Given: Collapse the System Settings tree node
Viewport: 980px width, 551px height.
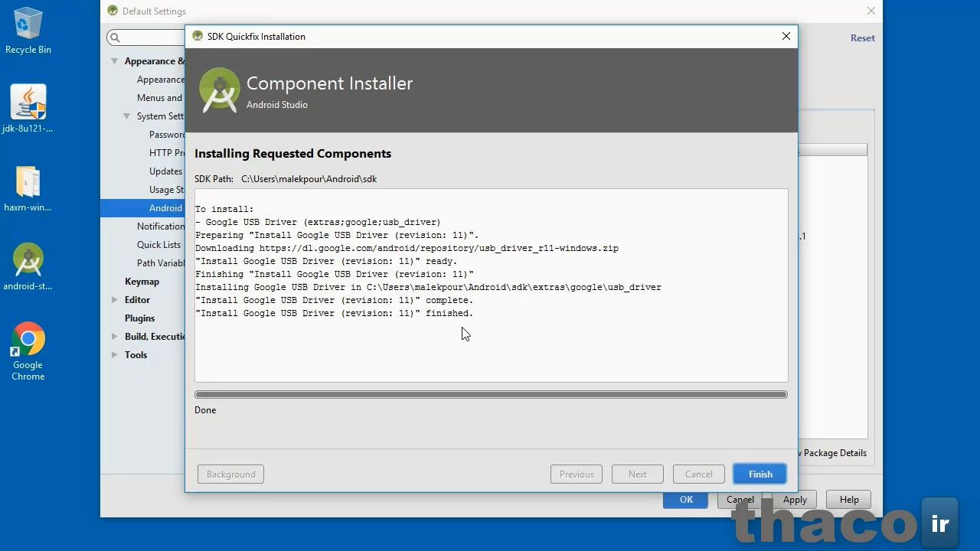Looking at the screenshot, I should tap(126, 116).
